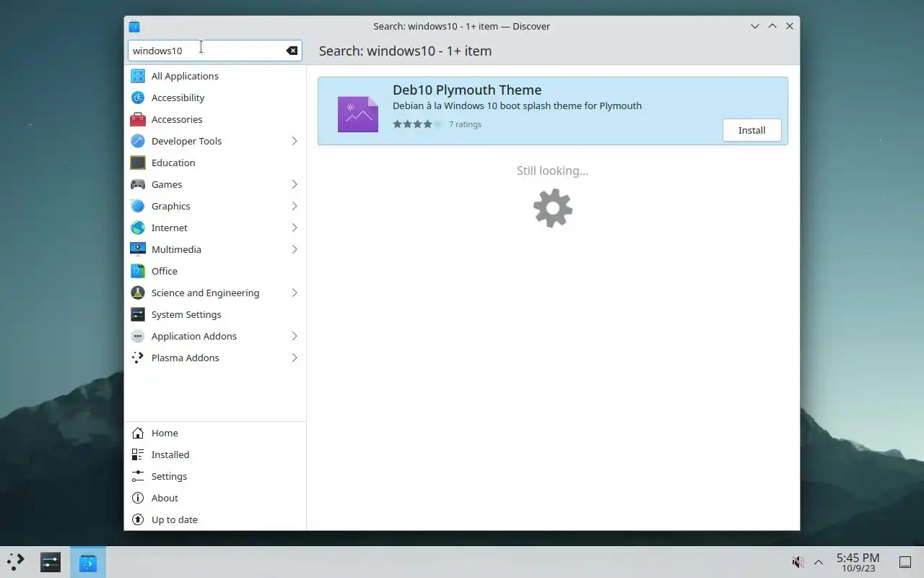Image resolution: width=924 pixels, height=578 pixels.
Task: Expand the Science and Engineering arrow
Action: click(295, 293)
